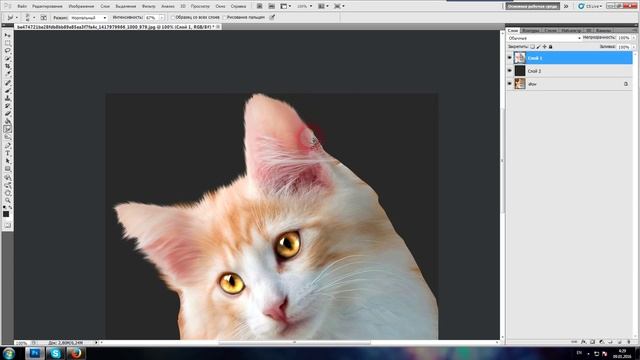Image resolution: width=640 pixels, height=360 pixels.
Task: Select the Clone Stamp tool
Action: [x=7, y=98]
